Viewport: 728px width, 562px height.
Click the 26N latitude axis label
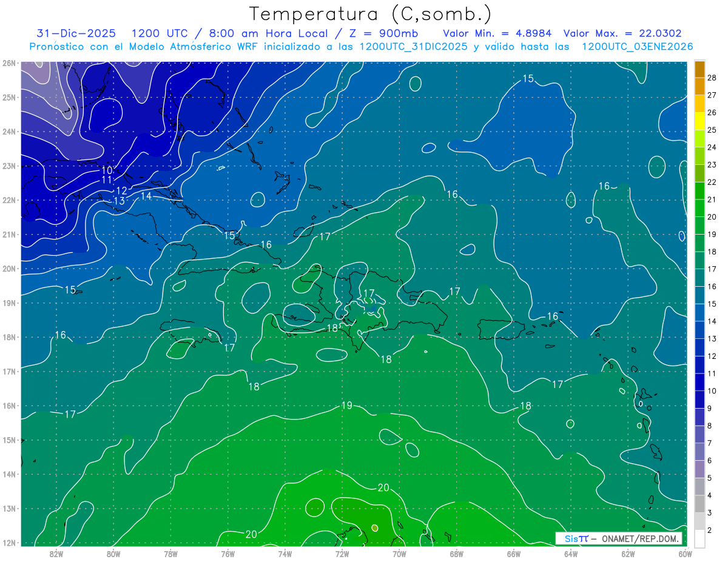[x=9, y=63]
